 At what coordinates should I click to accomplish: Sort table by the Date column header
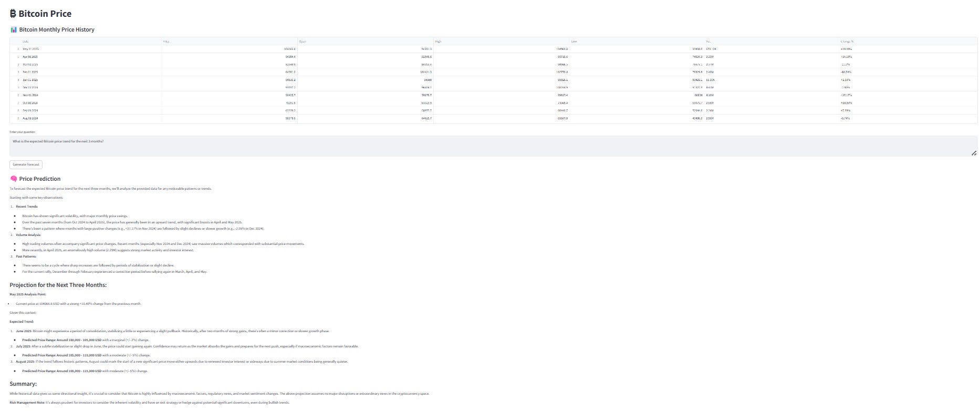tap(90, 41)
